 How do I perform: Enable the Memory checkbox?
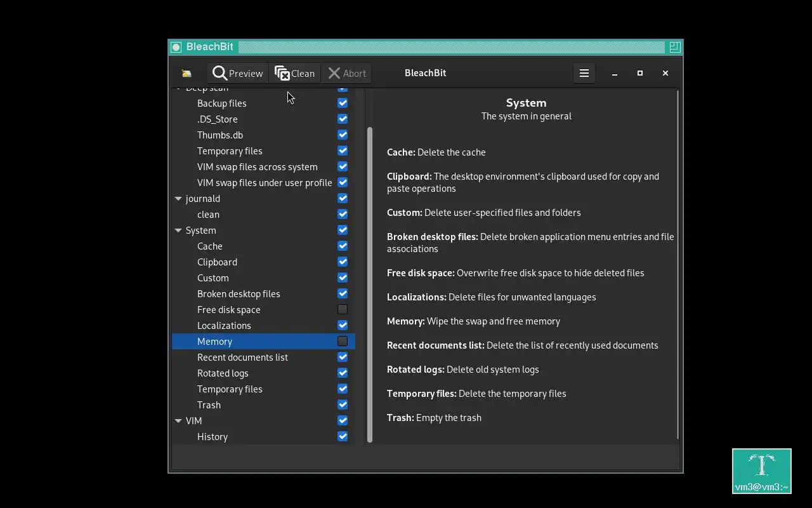tap(343, 341)
